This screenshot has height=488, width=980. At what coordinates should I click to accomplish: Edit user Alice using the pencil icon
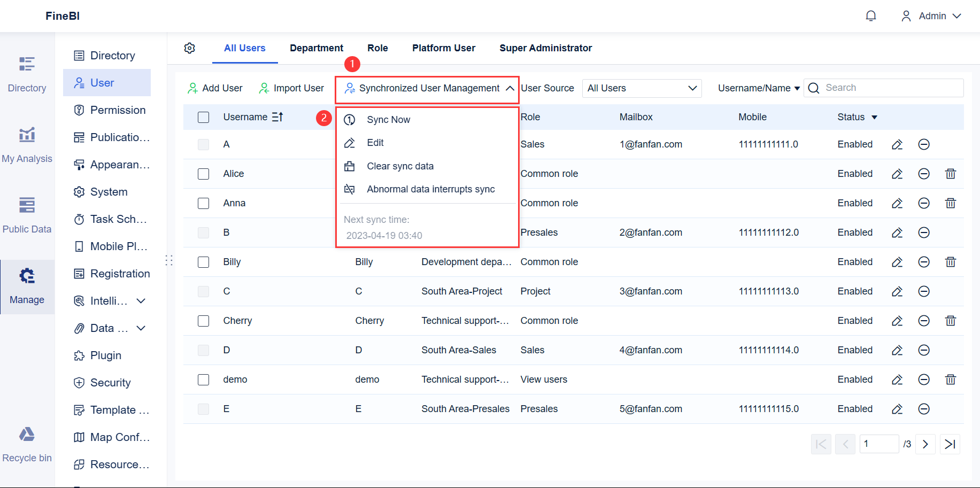897,173
